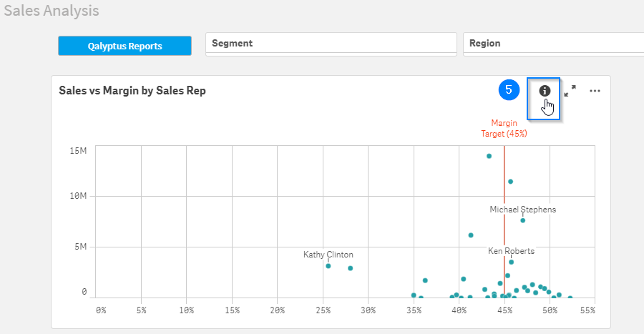
Task: Select the Ken Roberts data point
Action: (x=512, y=262)
